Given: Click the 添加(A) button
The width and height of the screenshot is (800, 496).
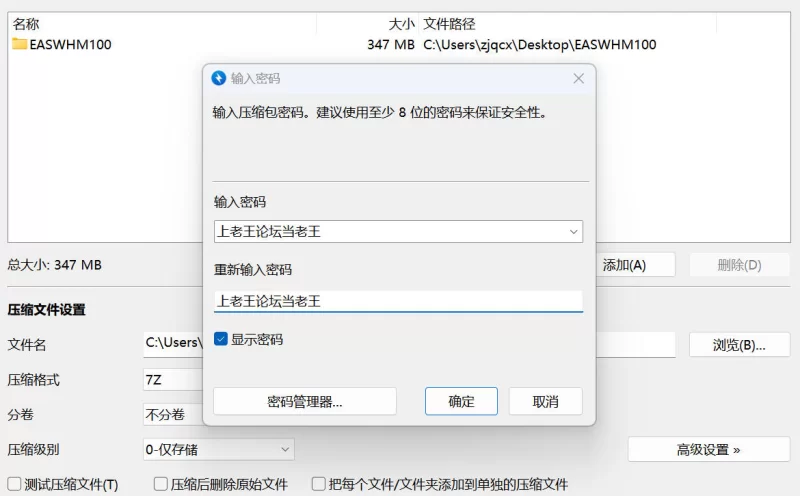Looking at the screenshot, I should [x=635, y=265].
